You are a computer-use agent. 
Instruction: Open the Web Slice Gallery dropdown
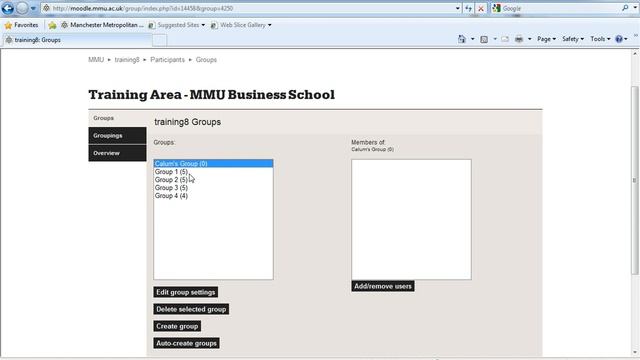[241, 25]
